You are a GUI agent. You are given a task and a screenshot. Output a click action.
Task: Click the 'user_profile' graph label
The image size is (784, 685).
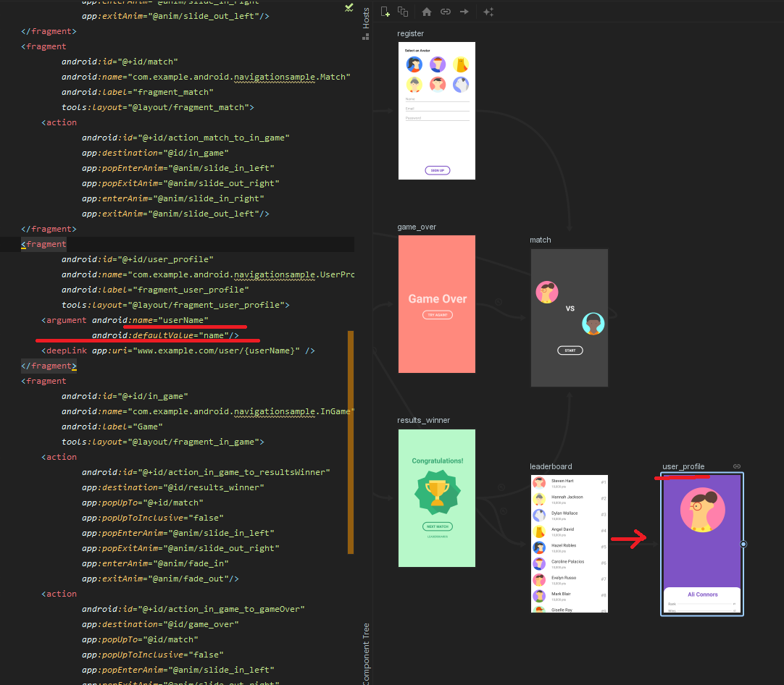pos(683,466)
